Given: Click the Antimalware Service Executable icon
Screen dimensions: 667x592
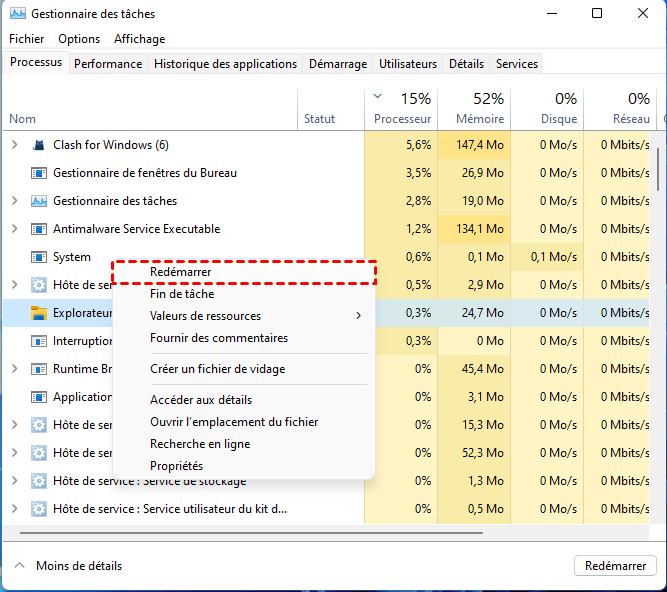Looking at the screenshot, I should [x=39, y=229].
